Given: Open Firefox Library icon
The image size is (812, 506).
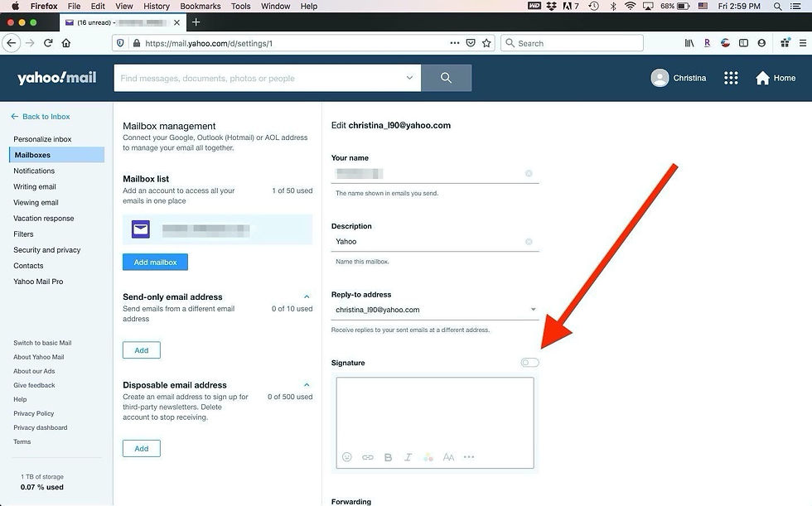Looking at the screenshot, I should (689, 43).
